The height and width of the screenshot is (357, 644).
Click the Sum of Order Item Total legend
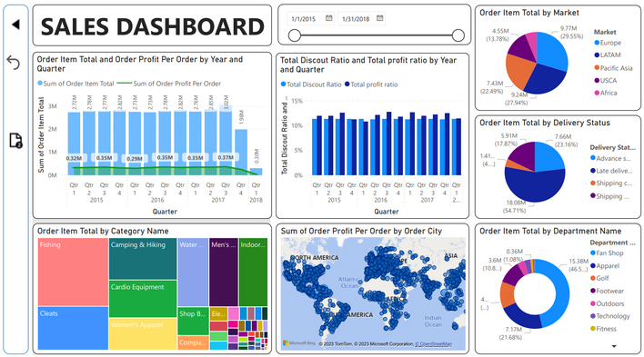pyautogui.click(x=75, y=84)
